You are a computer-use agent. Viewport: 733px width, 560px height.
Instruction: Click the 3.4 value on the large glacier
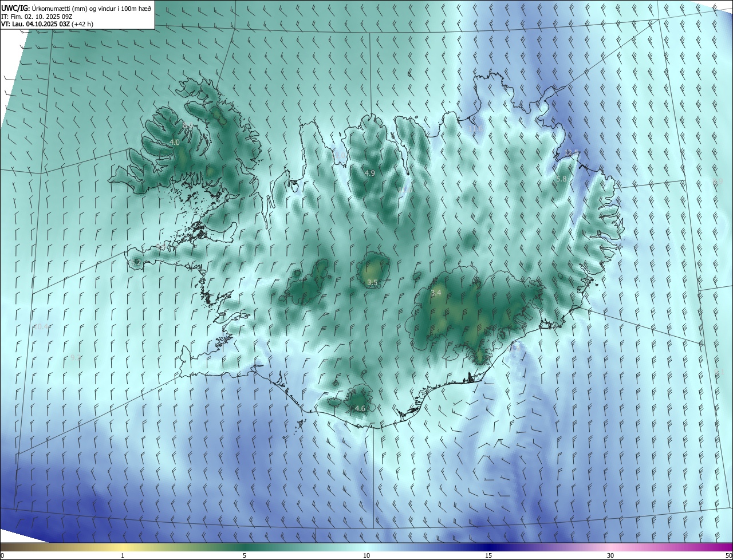pyautogui.click(x=436, y=293)
